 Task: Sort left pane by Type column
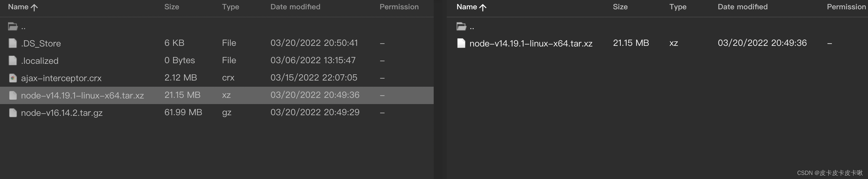tap(230, 7)
